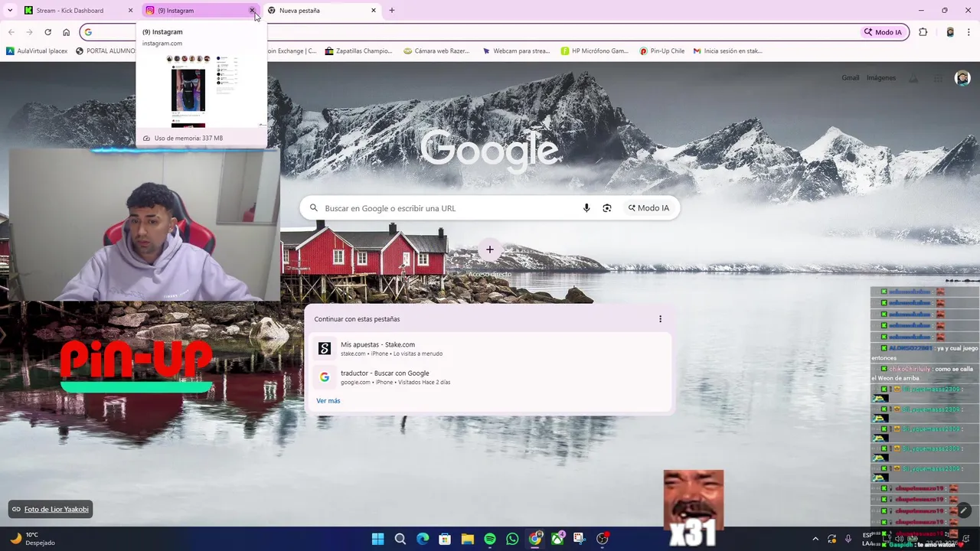The image size is (980, 551).
Task: Open File Explorer from the taskbar
Action: click(467, 539)
